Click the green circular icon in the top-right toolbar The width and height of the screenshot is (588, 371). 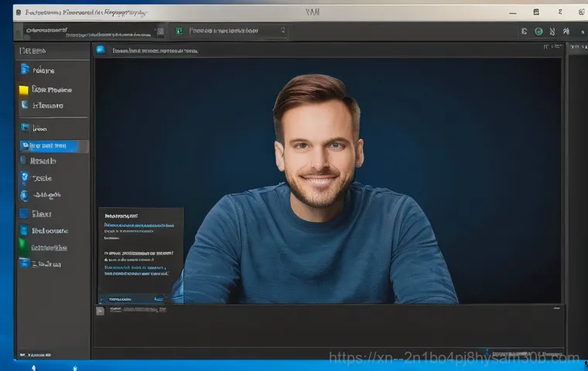tap(538, 32)
